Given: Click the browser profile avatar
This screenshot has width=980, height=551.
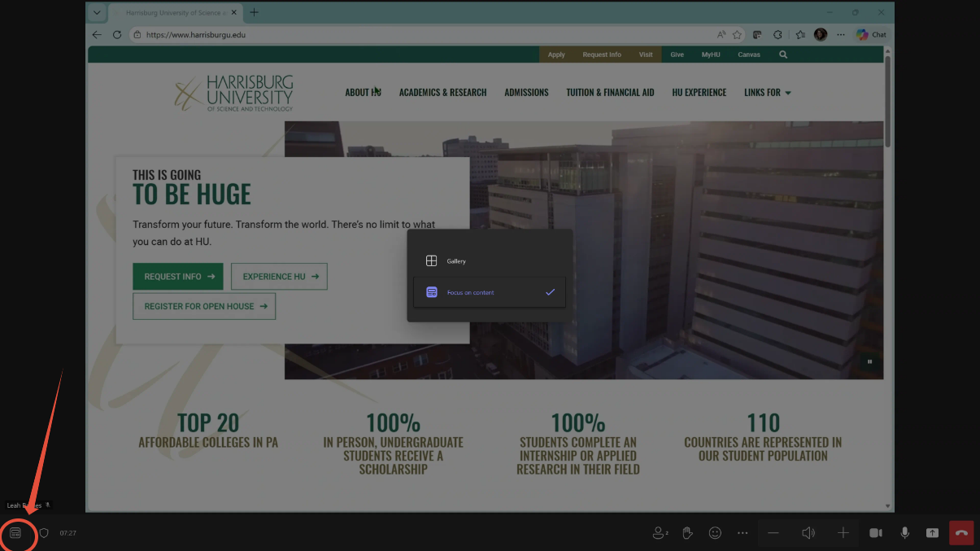Looking at the screenshot, I should [x=820, y=35].
